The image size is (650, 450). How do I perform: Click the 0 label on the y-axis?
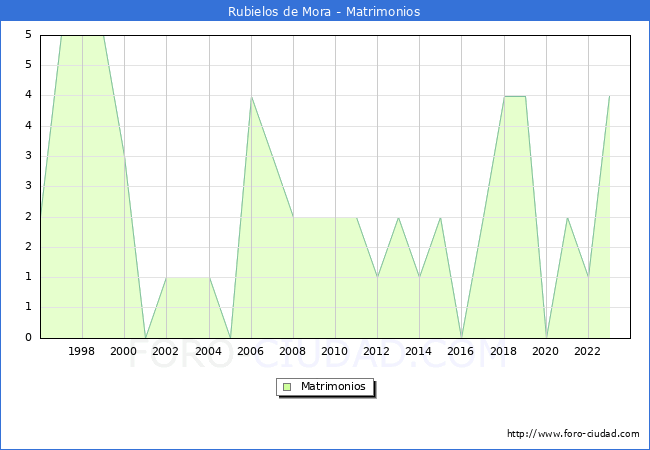click(x=28, y=338)
